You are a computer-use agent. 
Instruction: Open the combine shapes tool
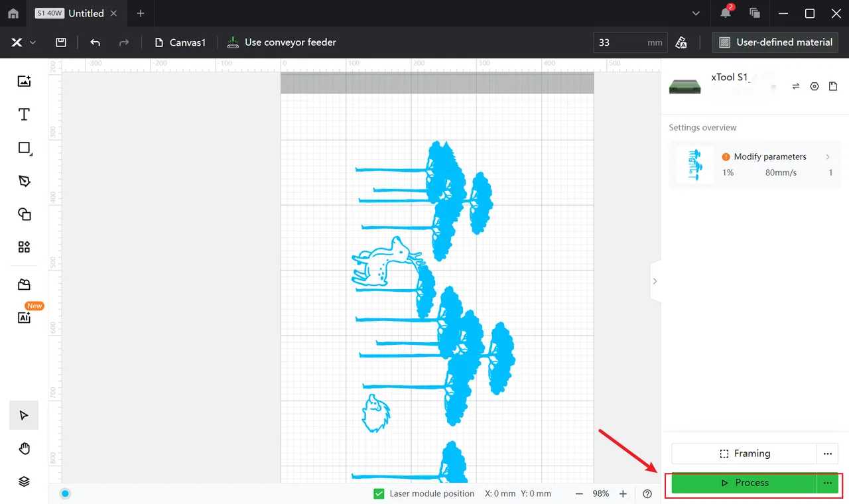[x=25, y=214]
